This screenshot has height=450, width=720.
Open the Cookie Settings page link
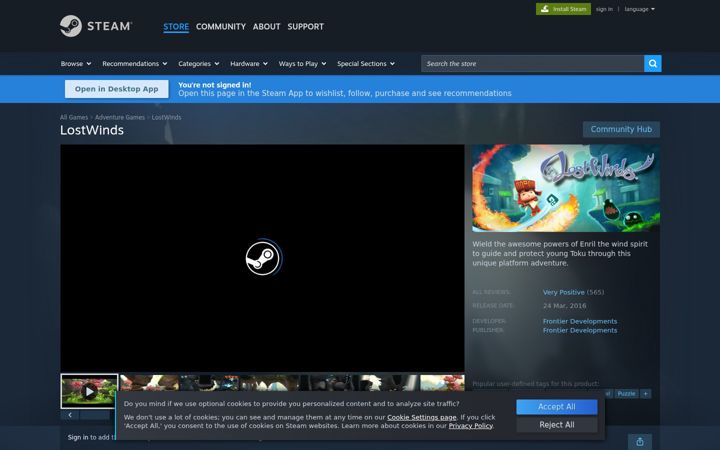click(422, 417)
